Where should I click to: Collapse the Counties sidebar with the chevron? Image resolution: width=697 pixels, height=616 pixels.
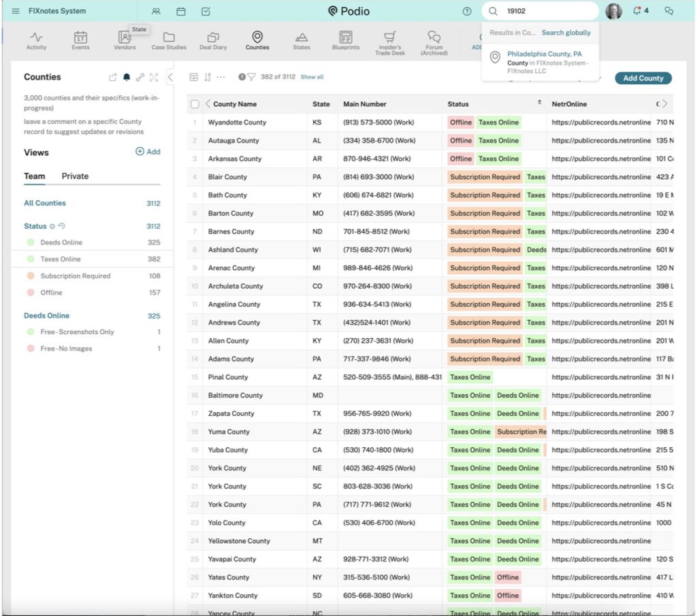[170, 78]
